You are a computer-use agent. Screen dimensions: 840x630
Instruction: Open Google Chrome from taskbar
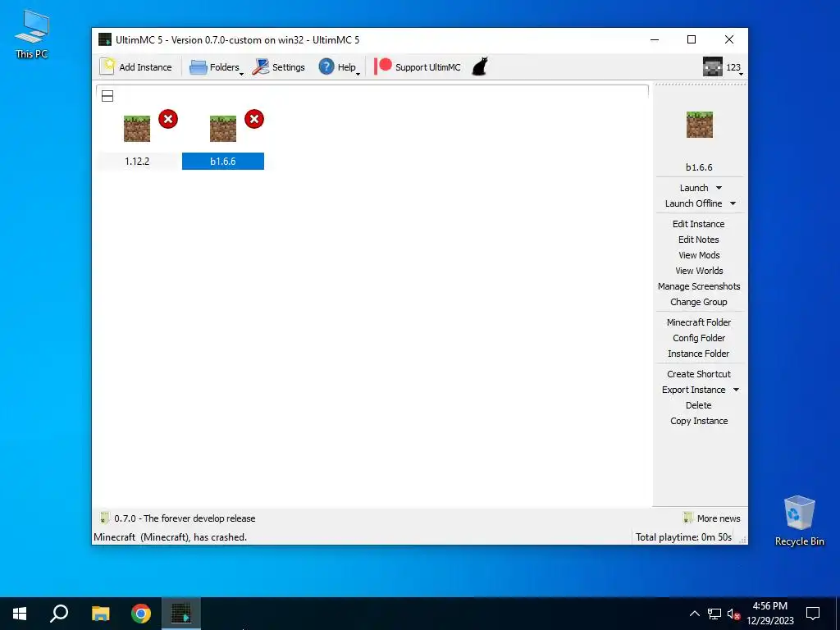(141, 614)
